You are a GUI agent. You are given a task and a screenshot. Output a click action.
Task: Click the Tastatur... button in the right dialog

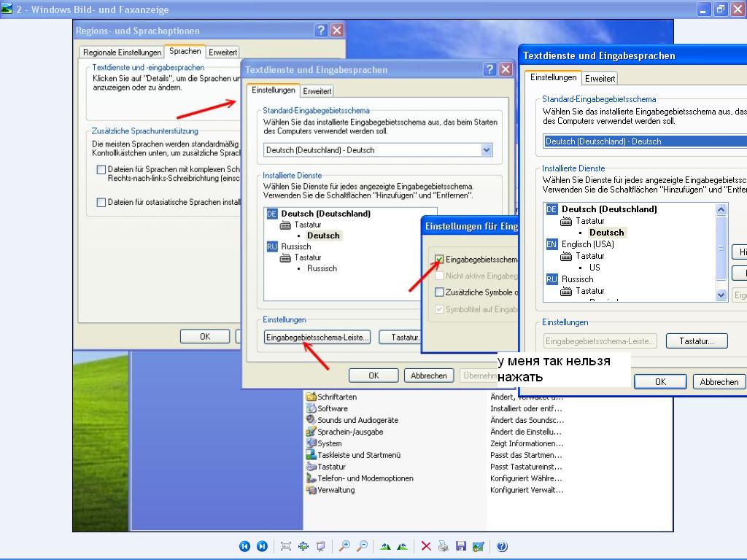pyautogui.click(x=697, y=341)
